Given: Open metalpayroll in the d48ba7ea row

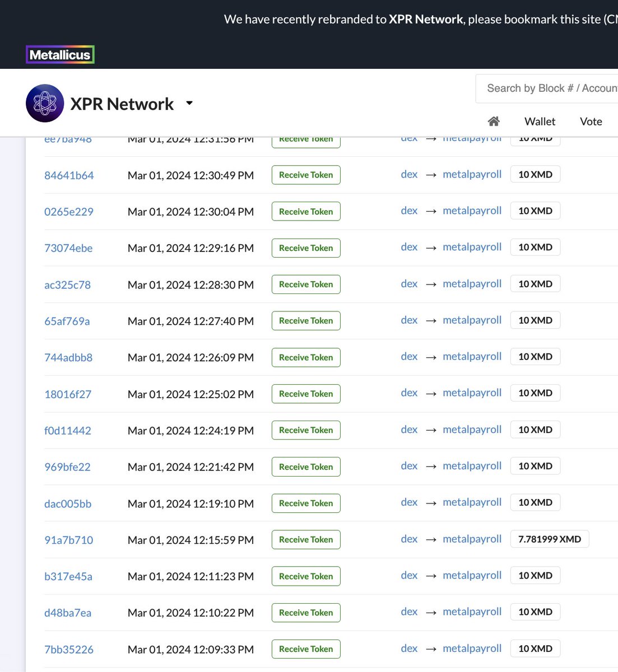Looking at the screenshot, I should tap(472, 612).
